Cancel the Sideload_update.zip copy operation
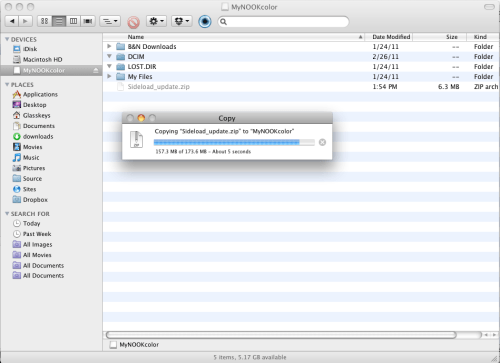500x363 pixels. (x=322, y=142)
